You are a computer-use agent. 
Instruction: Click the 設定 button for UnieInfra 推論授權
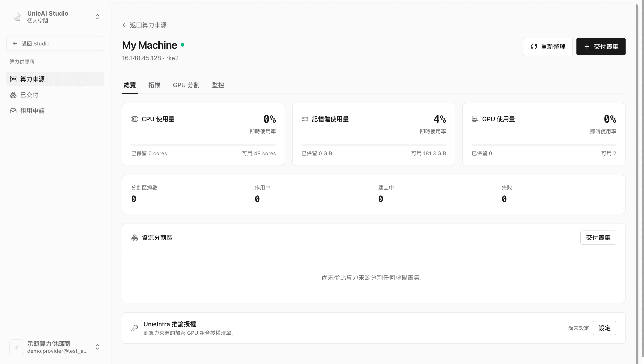coord(604,328)
